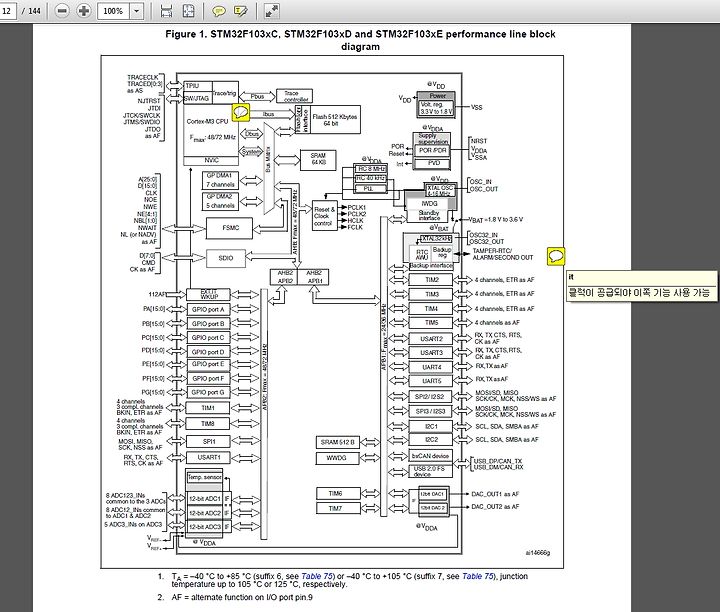Click the 'TIM2' block
720x612 pixels.
(431, 280)
